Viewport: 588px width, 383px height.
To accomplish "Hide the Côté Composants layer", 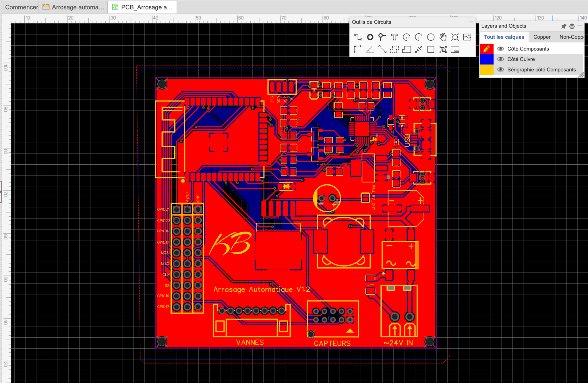I will coord(500,49).
